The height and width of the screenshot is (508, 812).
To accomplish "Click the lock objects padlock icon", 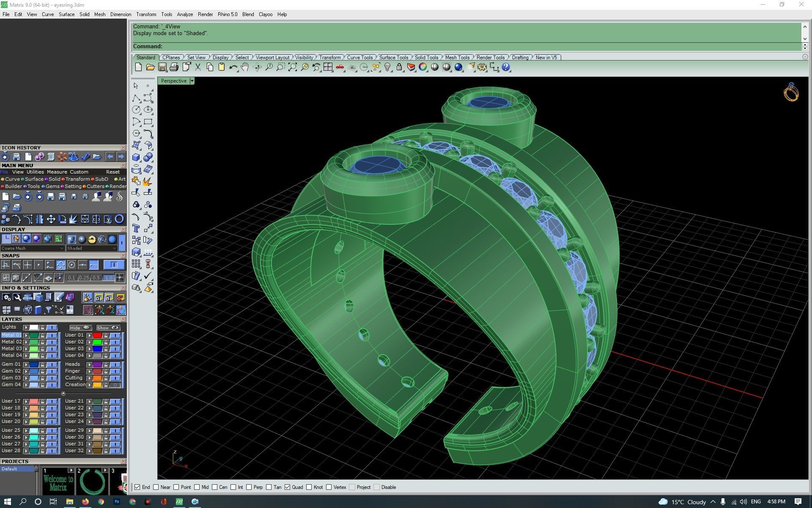I will (x=399, y=67).
